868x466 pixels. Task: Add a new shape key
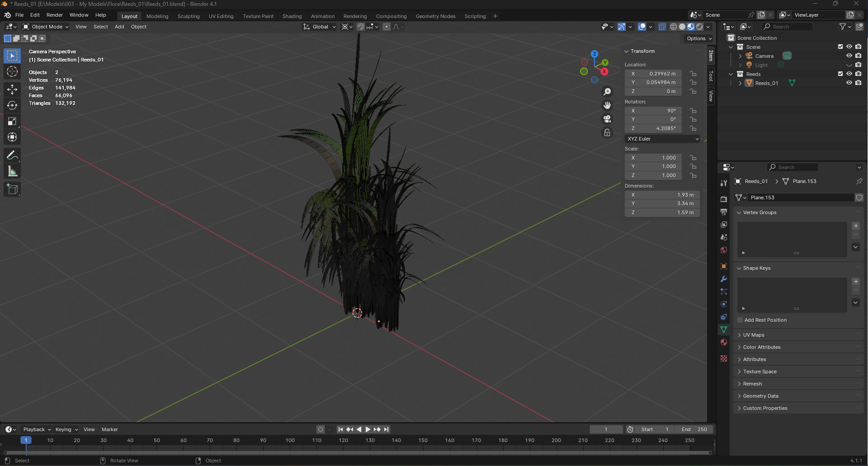(x=856, y=282)
